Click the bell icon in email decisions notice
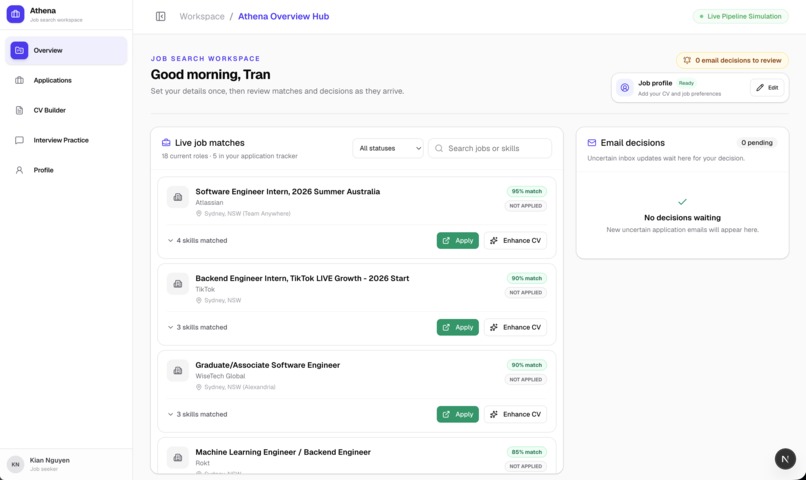Screen dimensions: 806x480 [687, 60]
